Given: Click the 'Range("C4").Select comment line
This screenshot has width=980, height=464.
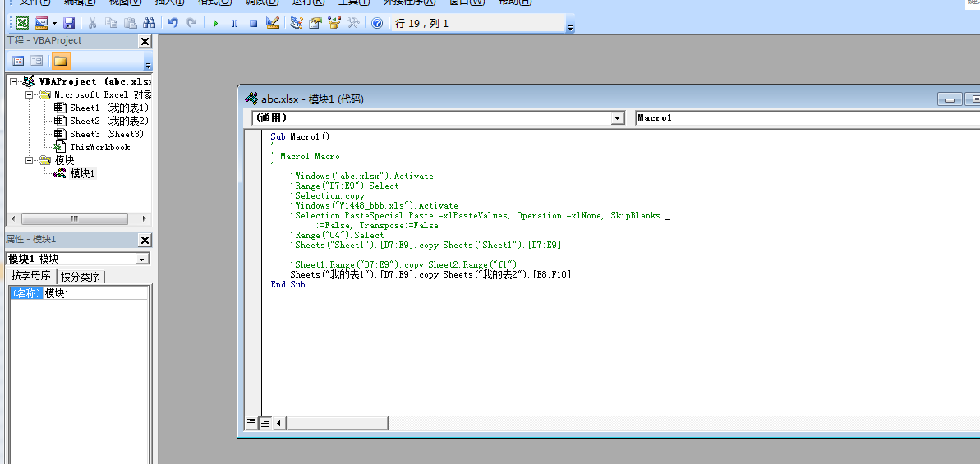Looking at the screenshot, I should [x=337, y=236].
